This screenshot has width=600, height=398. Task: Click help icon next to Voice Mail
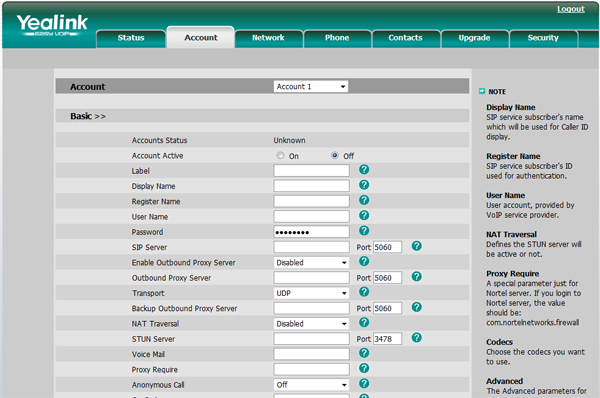coord(364,353)
